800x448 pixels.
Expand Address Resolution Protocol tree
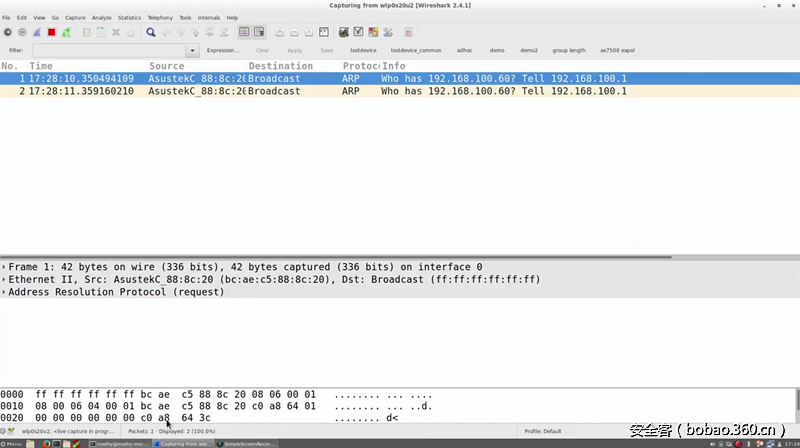4,292
